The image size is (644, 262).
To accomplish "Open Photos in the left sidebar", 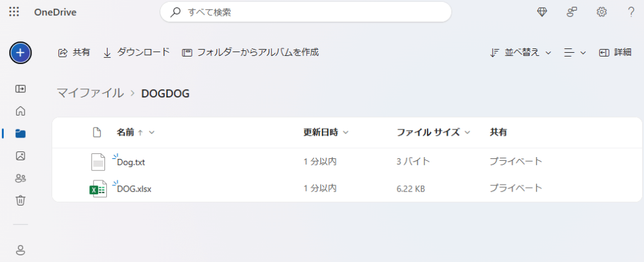I will coord(20,156).
